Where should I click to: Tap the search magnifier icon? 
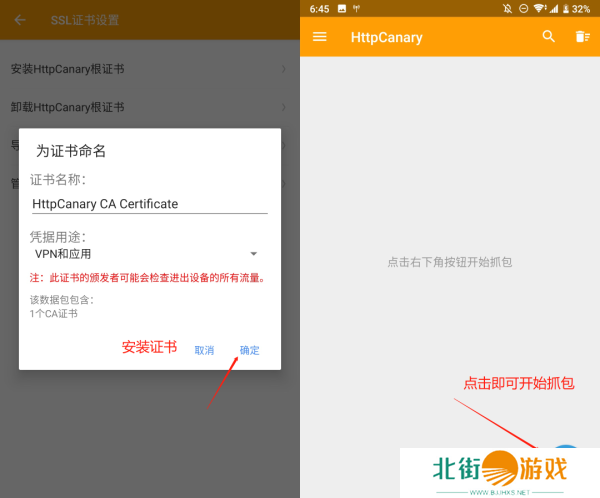click(548, 37)
